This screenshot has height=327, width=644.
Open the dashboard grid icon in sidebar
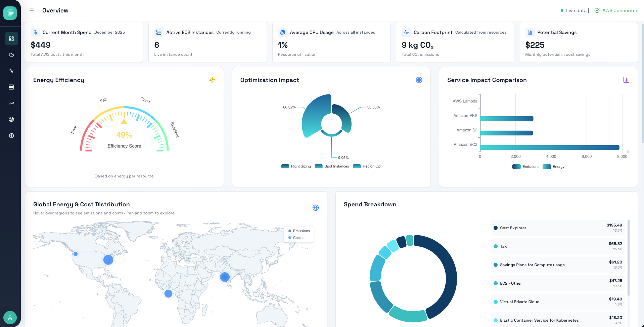pyautogui.click(x=11, y=39)
